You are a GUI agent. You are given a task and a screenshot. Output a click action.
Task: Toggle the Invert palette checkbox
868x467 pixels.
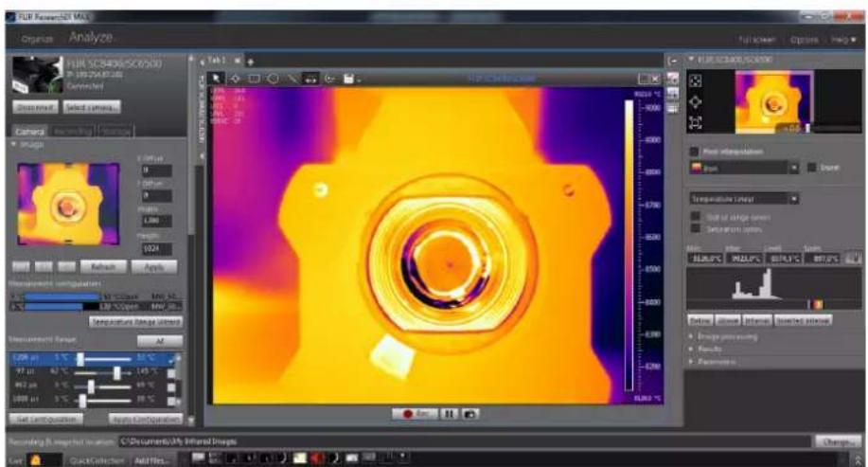point(811,168)
